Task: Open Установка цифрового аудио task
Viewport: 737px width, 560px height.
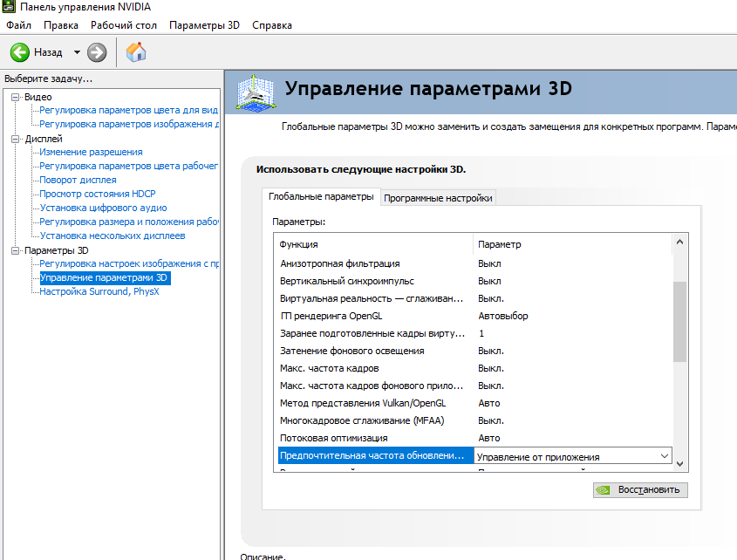Action: [x=103, y=208]
